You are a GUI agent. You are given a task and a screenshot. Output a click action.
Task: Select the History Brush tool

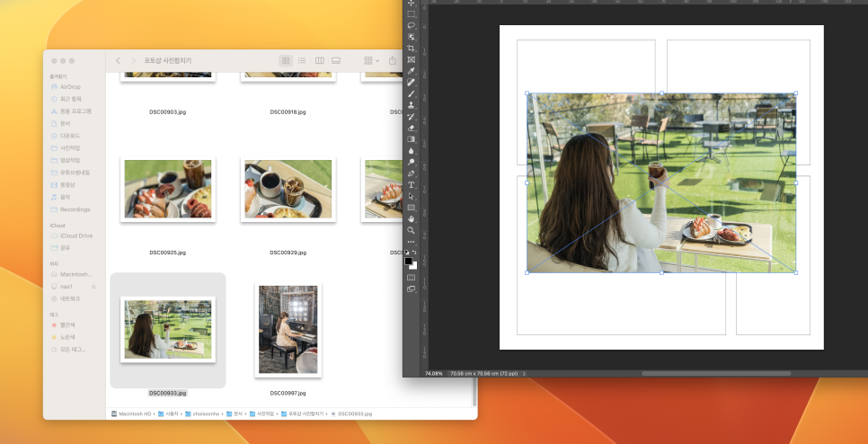(412, 116)
